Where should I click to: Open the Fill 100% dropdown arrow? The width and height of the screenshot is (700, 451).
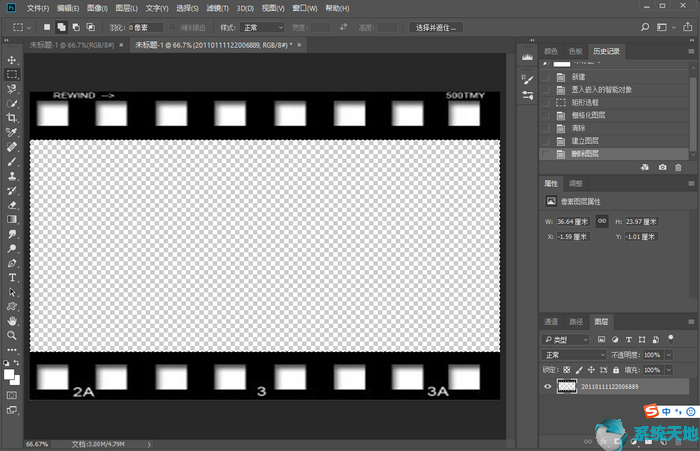(669, 370)
